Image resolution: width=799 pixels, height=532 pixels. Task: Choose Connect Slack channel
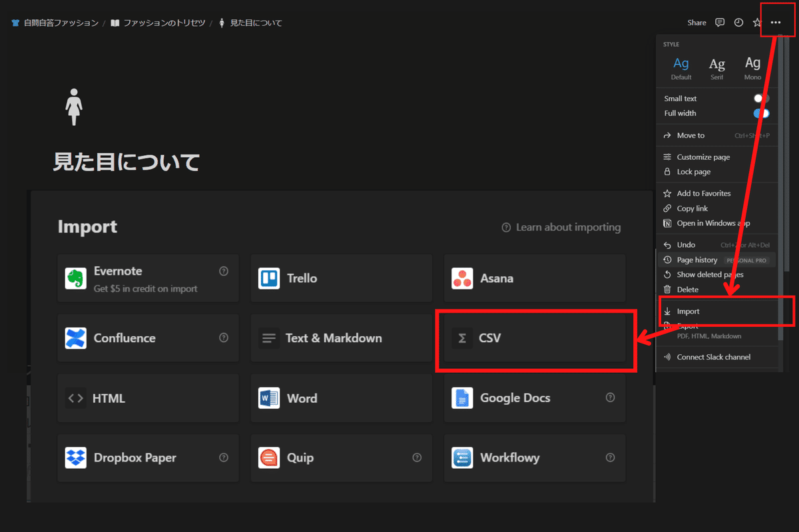click(x=717, y=357)
